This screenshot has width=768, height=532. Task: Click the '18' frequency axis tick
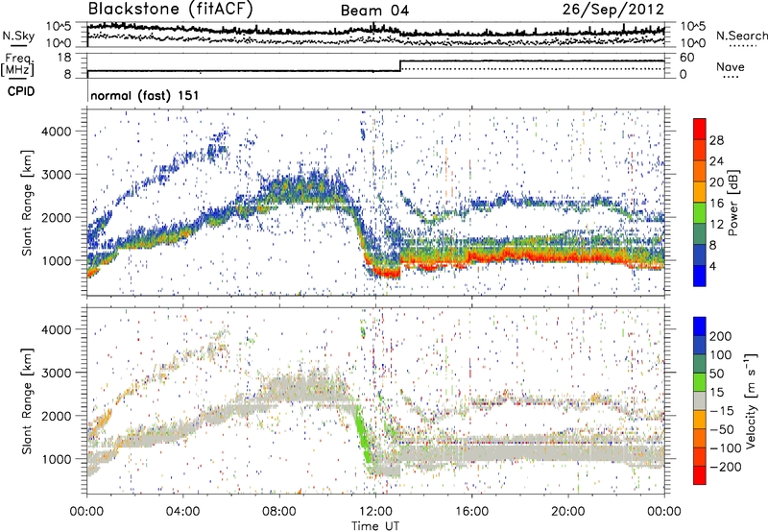(64, 58)
